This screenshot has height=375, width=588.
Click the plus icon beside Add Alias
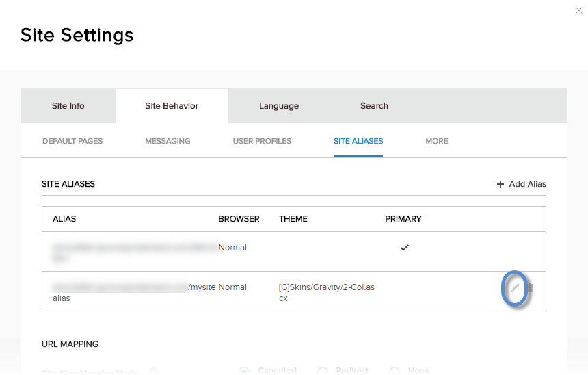pos(500,184)
